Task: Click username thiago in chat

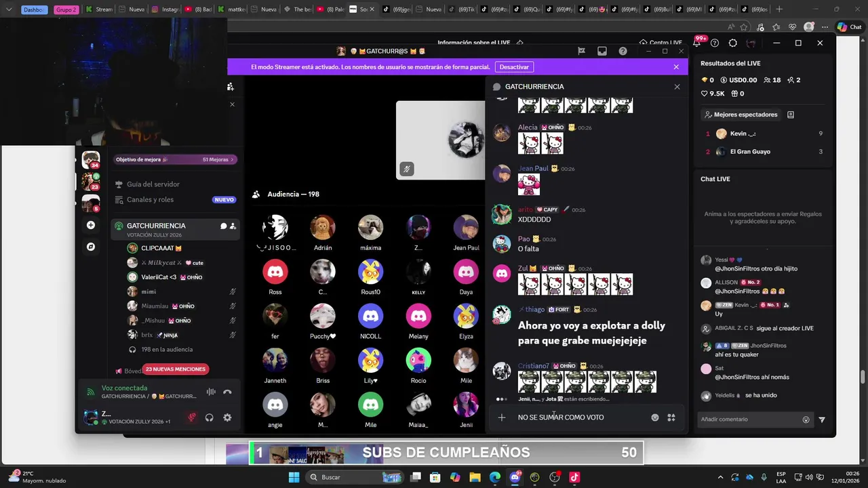Action: point(535,310)
